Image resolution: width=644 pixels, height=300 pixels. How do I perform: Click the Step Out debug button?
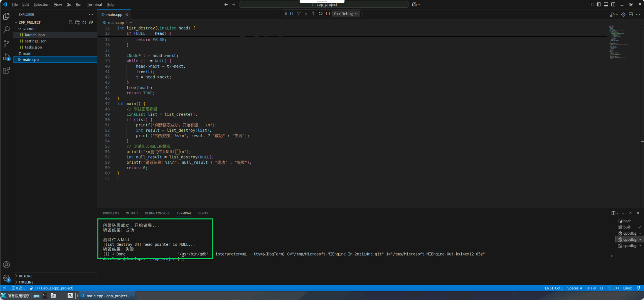[x=313, y=13]
